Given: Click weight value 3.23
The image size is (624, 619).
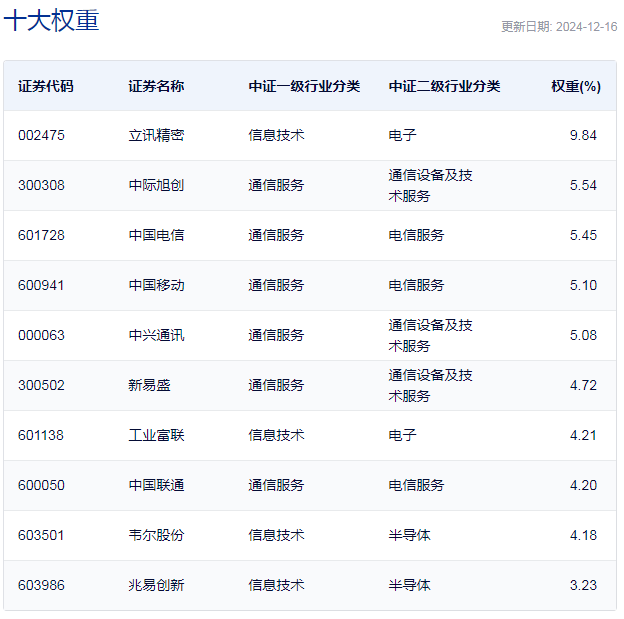Looking at the screenshot, I should pyautogui.click(x=583, y=586).
